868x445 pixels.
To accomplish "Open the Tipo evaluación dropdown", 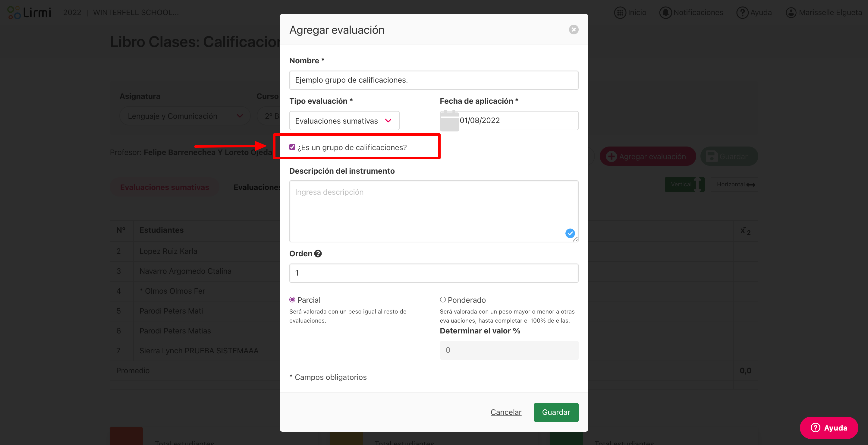I will click(x=344, y=121).
